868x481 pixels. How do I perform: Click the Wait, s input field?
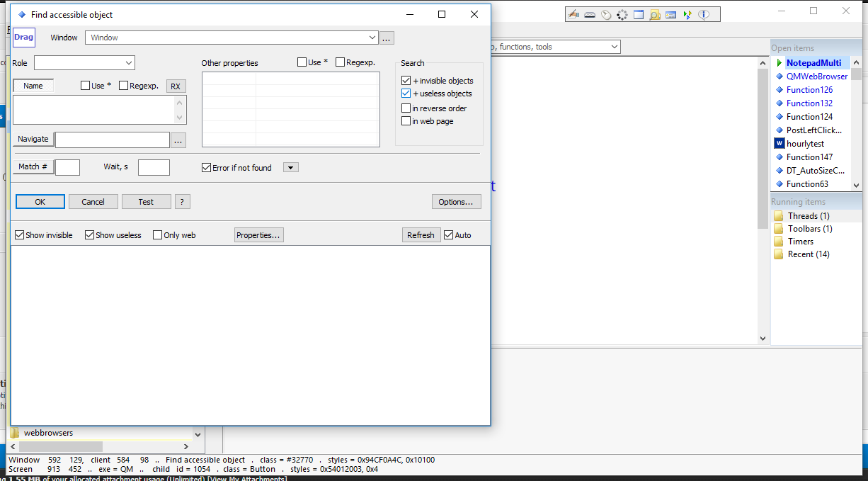coord(154,168)
